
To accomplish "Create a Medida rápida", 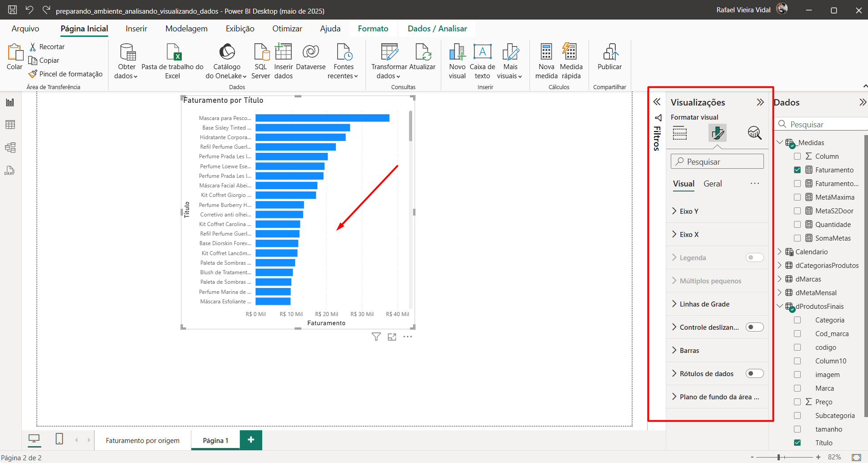I will coord(571,61).
